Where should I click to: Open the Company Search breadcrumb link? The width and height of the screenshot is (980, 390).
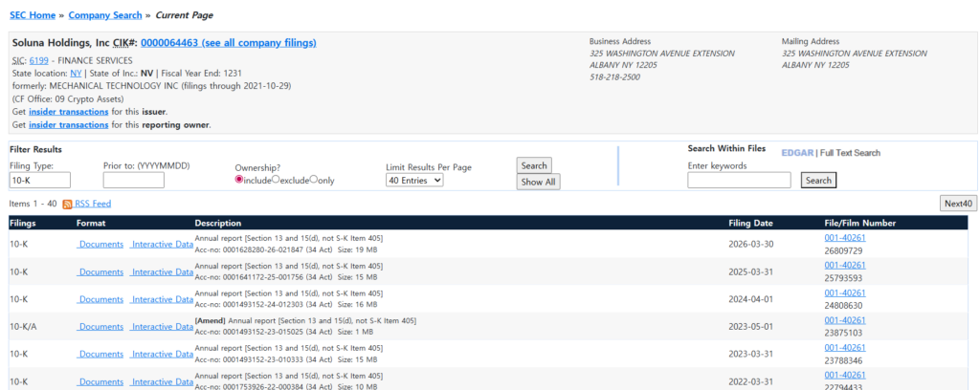[105, 15]
